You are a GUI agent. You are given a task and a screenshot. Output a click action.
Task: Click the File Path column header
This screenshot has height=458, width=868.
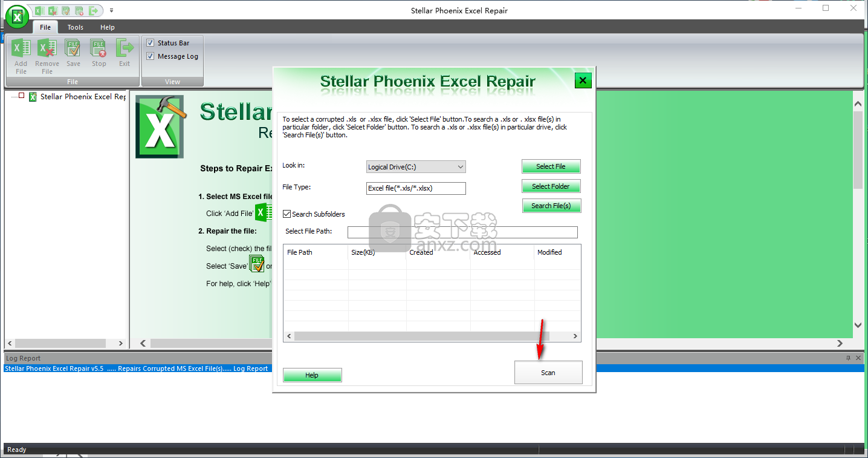point(315,252)
